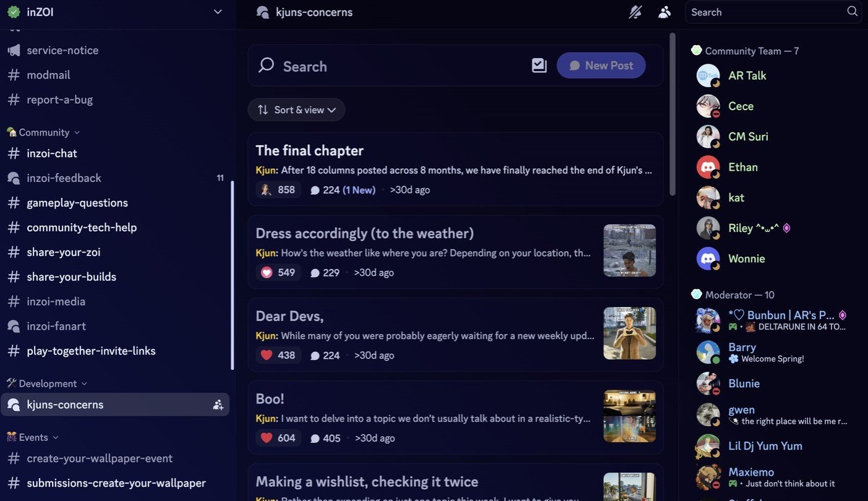Open the Dress accordingly post thumbnail
Image resolution: width=868 pixels, height=501 pixels.
629,250
